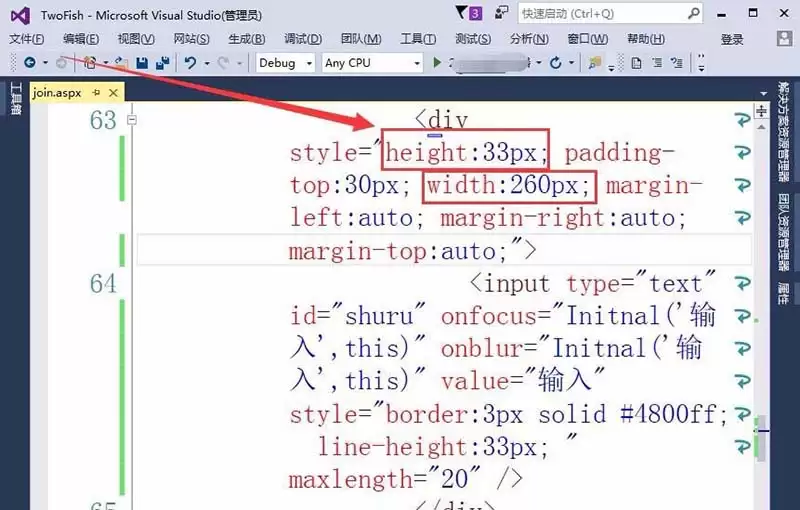Image resolution: width=800 pixels, height=510 pixels.
Task: Open the 工具(T) menu
Action: coord(418,39)
